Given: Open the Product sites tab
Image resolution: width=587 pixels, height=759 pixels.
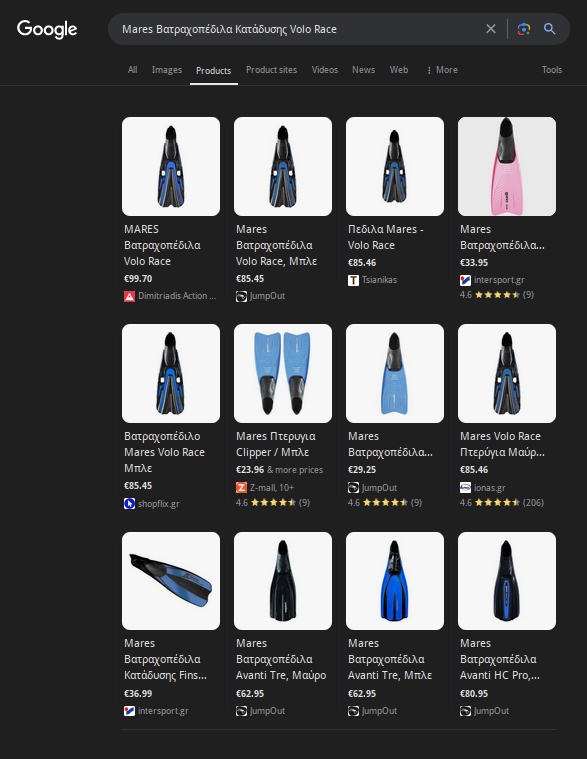Looking at the screenshot, I should (271, 70).
